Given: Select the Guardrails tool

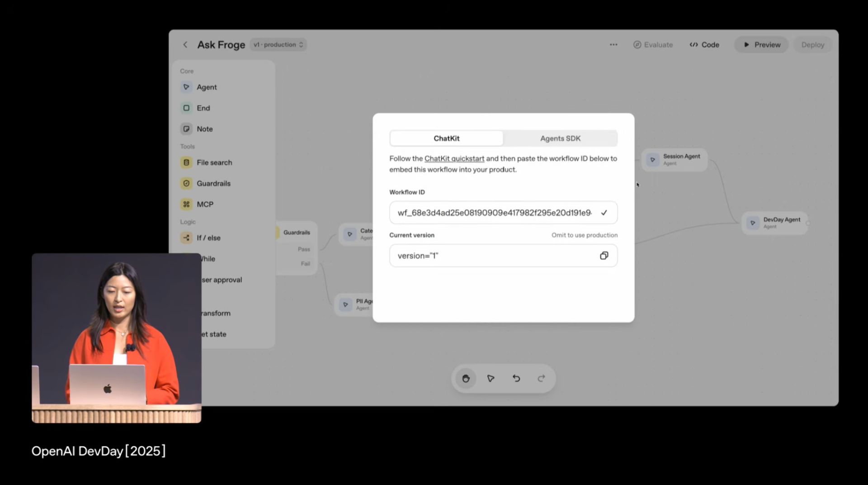Looking at the screenshot, I should pos(213,183).
